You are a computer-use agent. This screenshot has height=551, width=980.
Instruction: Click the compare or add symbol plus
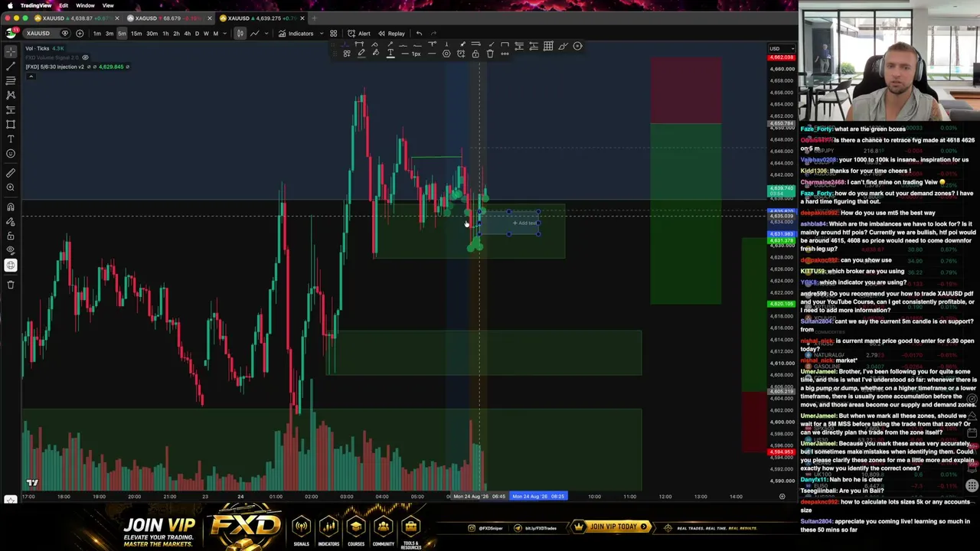click(x=80, y=34)
